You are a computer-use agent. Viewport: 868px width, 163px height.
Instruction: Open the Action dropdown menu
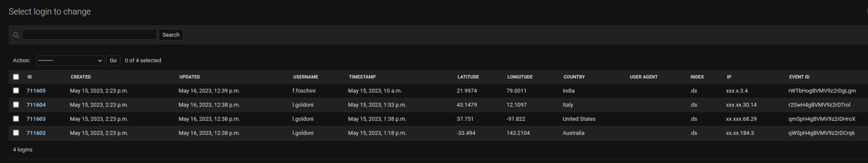(70, 61)
